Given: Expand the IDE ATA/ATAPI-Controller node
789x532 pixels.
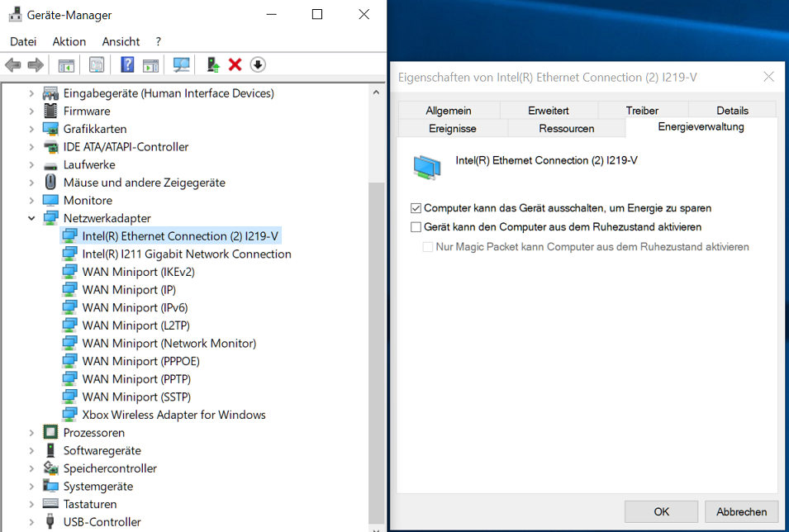Looking at the screenshot, I should [31, 147].
